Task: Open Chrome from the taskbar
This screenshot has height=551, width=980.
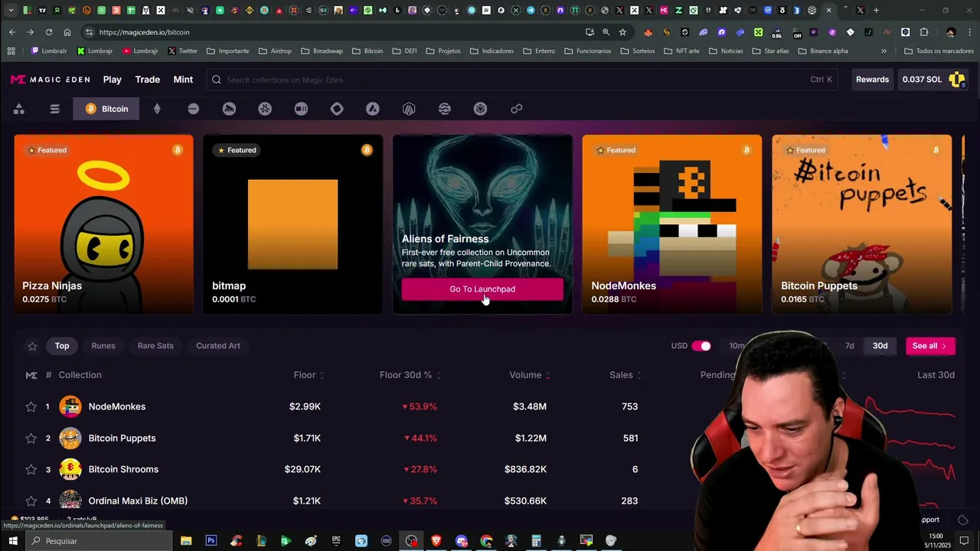Action: point(487,541)
